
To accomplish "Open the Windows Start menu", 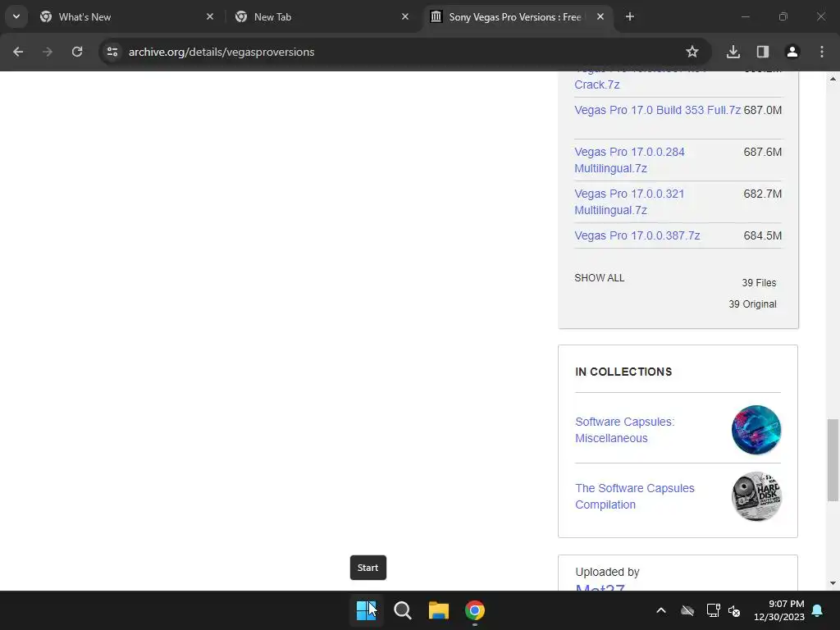I will tap(367, 610).
